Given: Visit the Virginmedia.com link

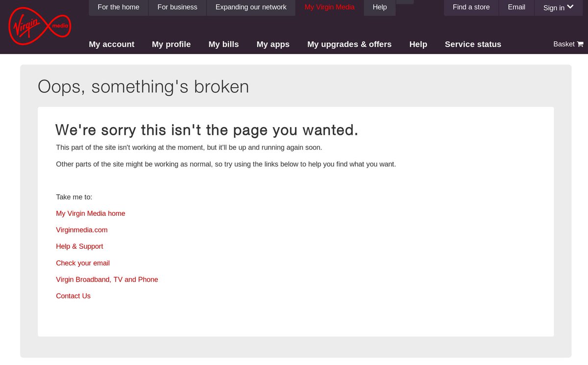Looking at the screenshot, I should point(82,230).
